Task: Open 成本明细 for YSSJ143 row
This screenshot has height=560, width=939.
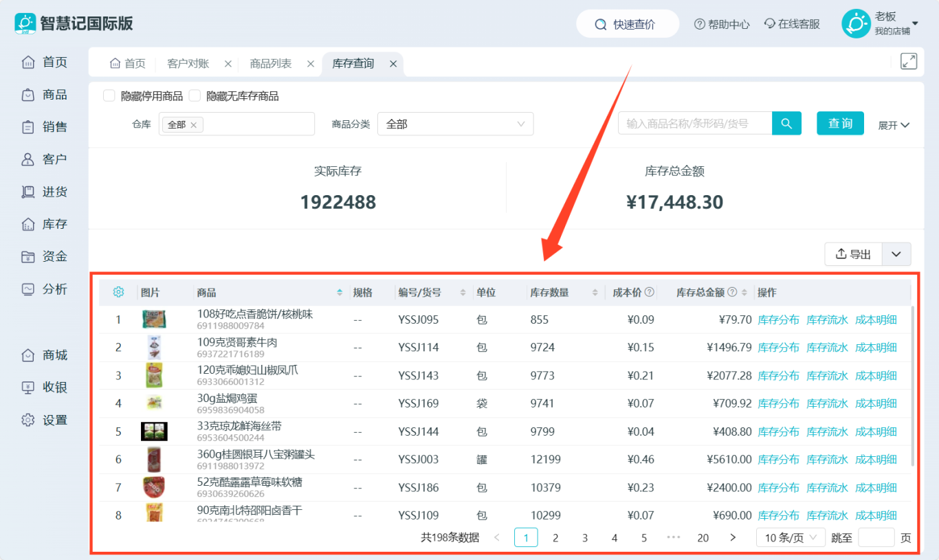Action: 876,376
